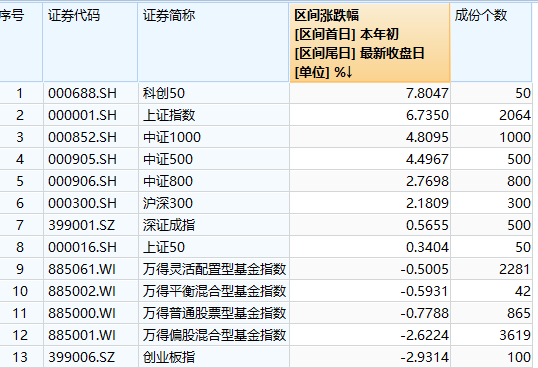Click constituent count 2281
The width and height of the screenshot is (538, 368).
pos(515,269)
